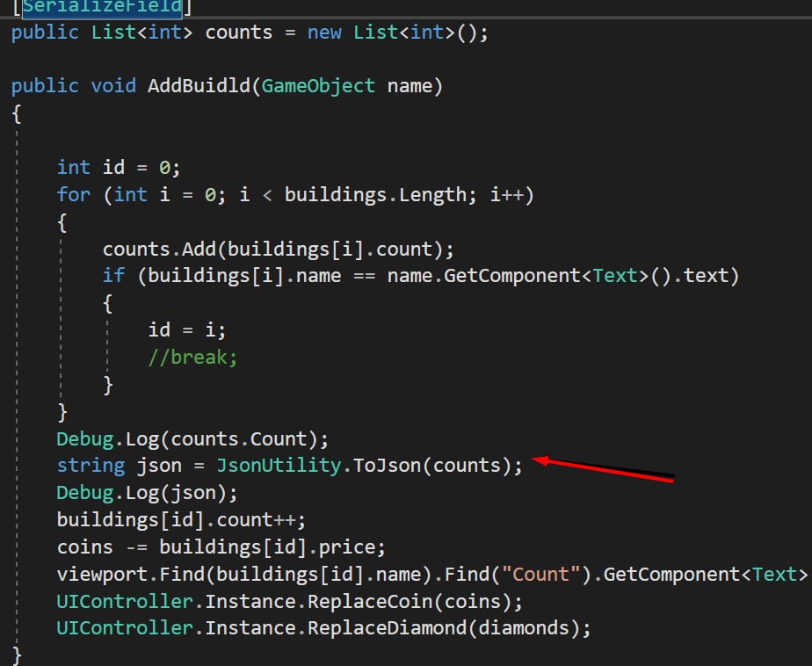Image resolution: width=812 pixels, height=666 pixels.
Task: Click the 'counts.Add(buildings[i].count);' line
Action: (278, 250)
